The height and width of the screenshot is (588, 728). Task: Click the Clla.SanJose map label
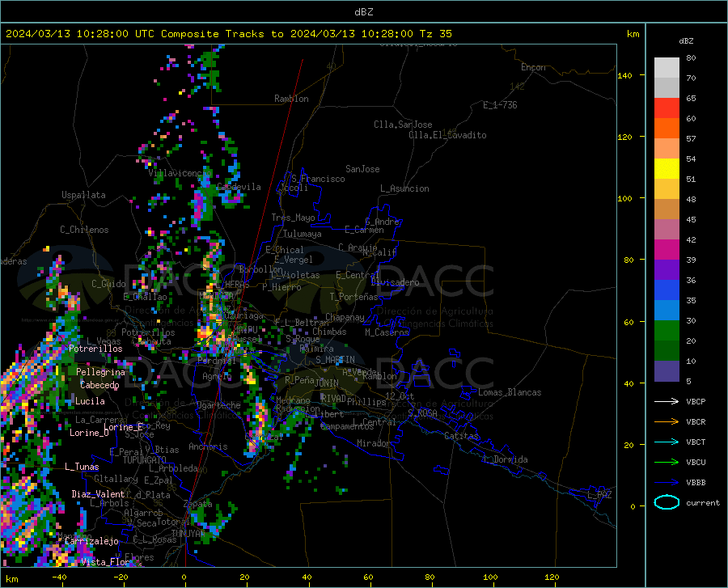pyautogui.click(x=403, y=125)
